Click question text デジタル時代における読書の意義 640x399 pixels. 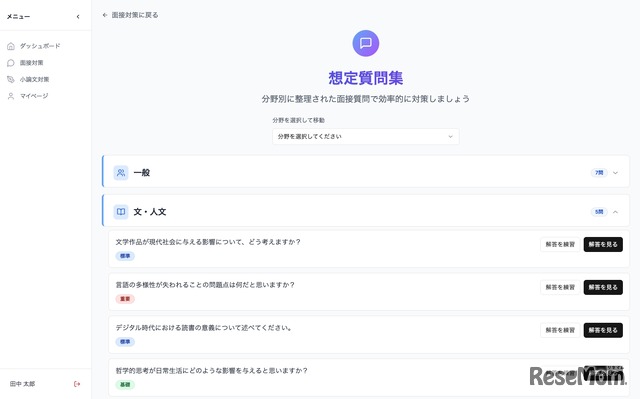[203, 328]
